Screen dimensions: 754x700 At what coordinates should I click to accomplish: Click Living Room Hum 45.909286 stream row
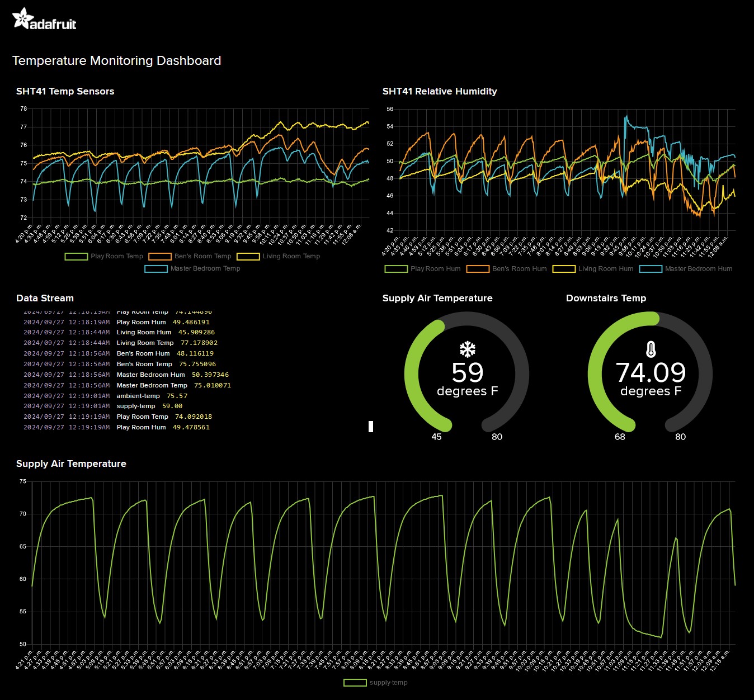119,332
